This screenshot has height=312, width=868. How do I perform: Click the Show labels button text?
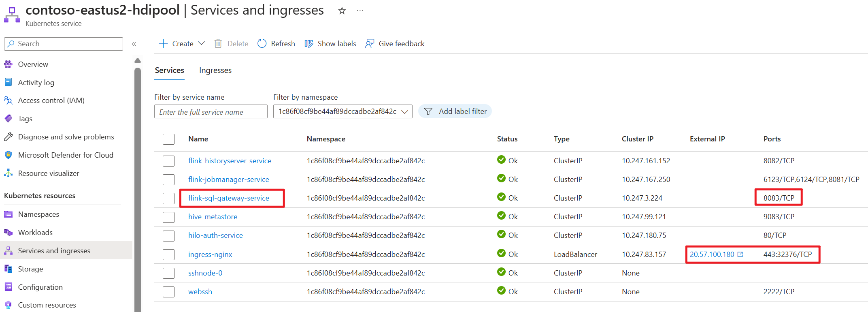click(x=337, y=43)
